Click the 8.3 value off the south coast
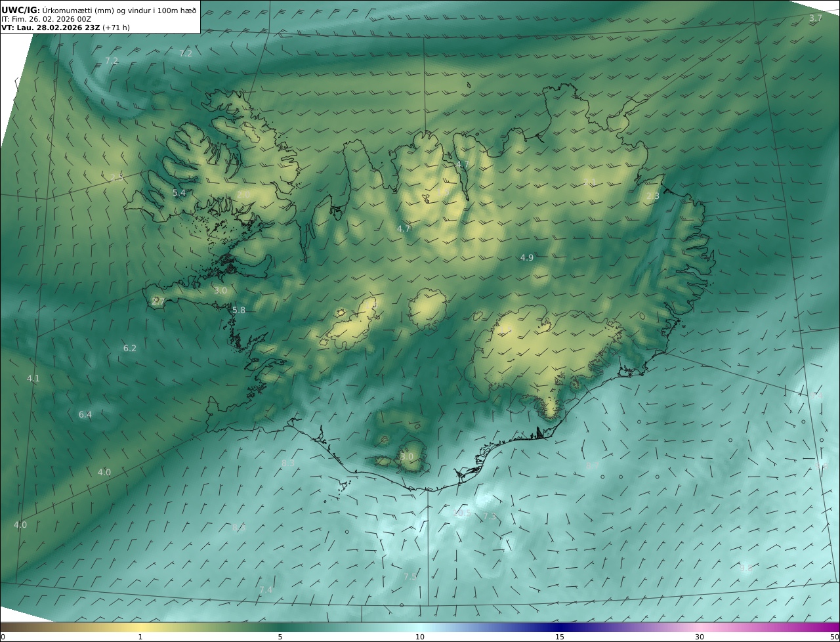 [288, 463]
